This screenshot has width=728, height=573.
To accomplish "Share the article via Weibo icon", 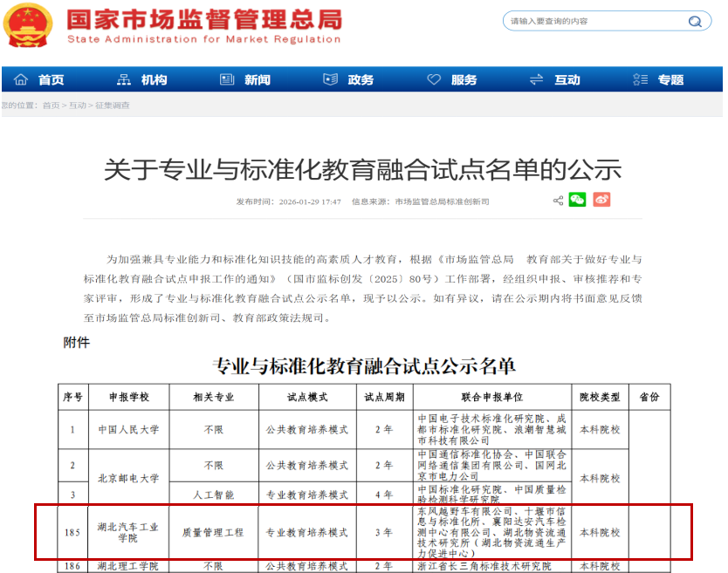I will point(601,201).
